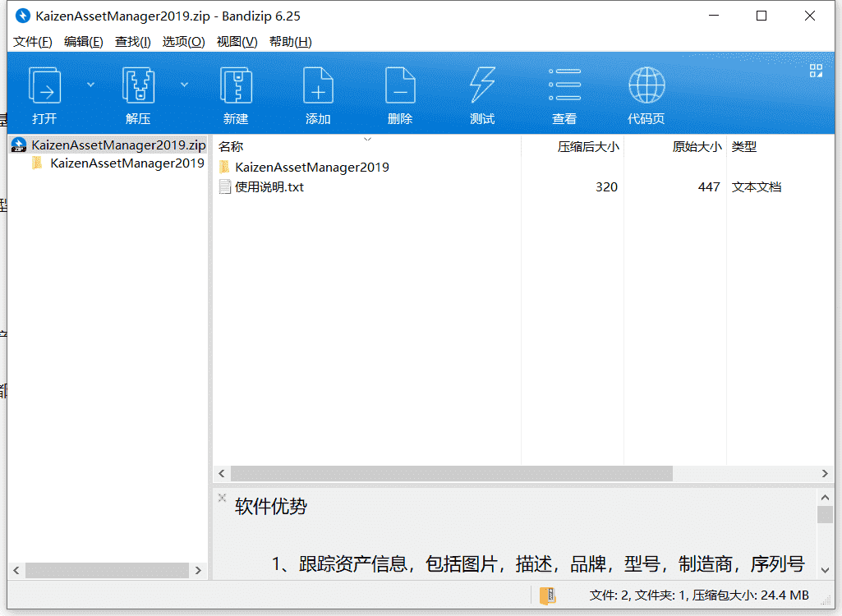Click the Extract (解压) toolbar icon
The width and height of the screenshot is (842, 616).
138,86
